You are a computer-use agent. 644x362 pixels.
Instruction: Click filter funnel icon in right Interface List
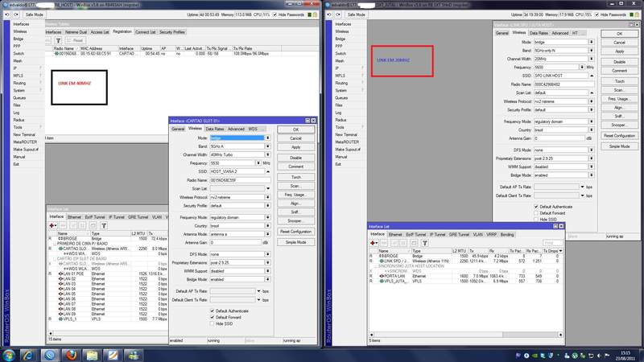tap(425, 243)
